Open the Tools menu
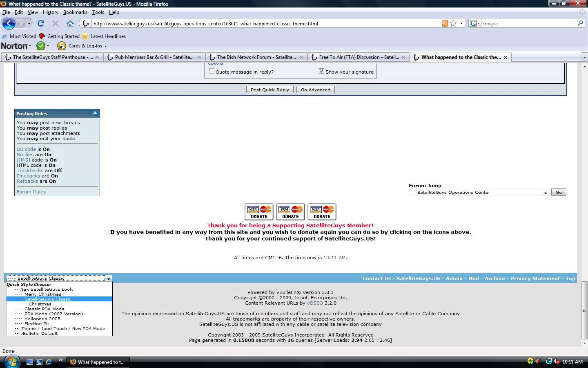The image size is (588, 368). (x=98, y=12)
